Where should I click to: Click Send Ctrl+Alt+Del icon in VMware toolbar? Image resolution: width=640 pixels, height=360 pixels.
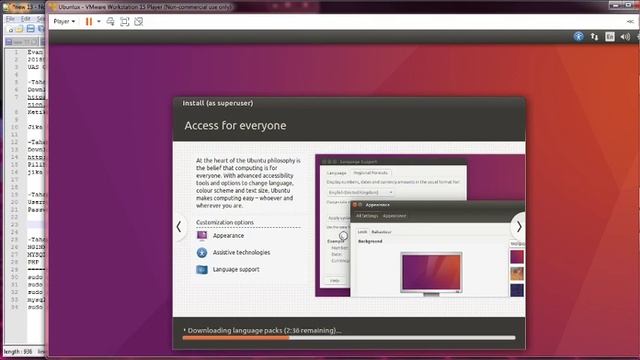point(111,22)
